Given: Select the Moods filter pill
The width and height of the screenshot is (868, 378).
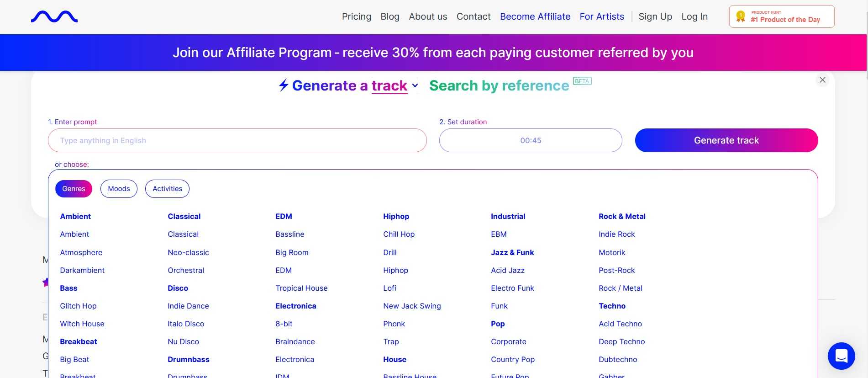Looking at the screenshot, I should coord(119,189).
